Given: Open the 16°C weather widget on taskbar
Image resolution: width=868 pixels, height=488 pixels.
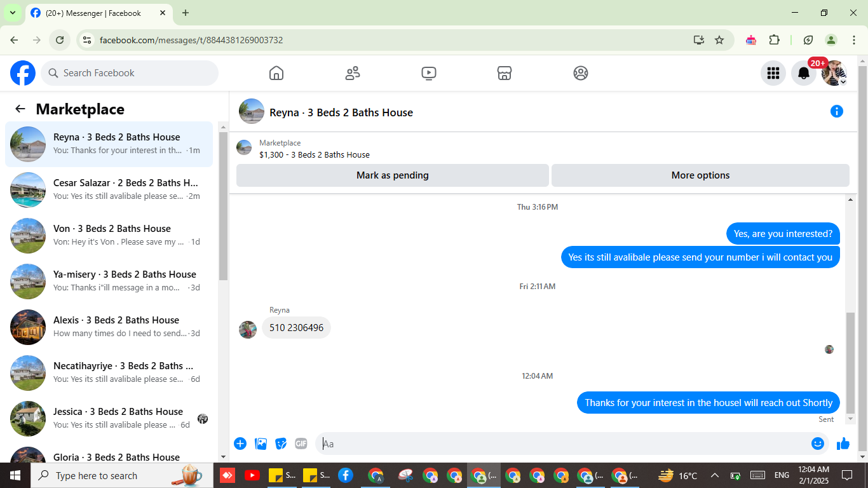Looking at the screenshot, I should point(677,475).
